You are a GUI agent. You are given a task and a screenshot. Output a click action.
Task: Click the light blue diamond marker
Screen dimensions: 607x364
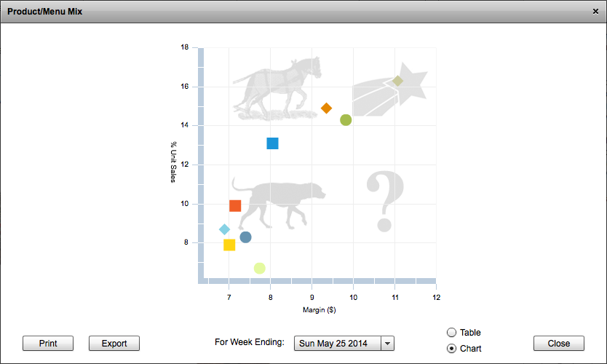(x=224, y=229)
